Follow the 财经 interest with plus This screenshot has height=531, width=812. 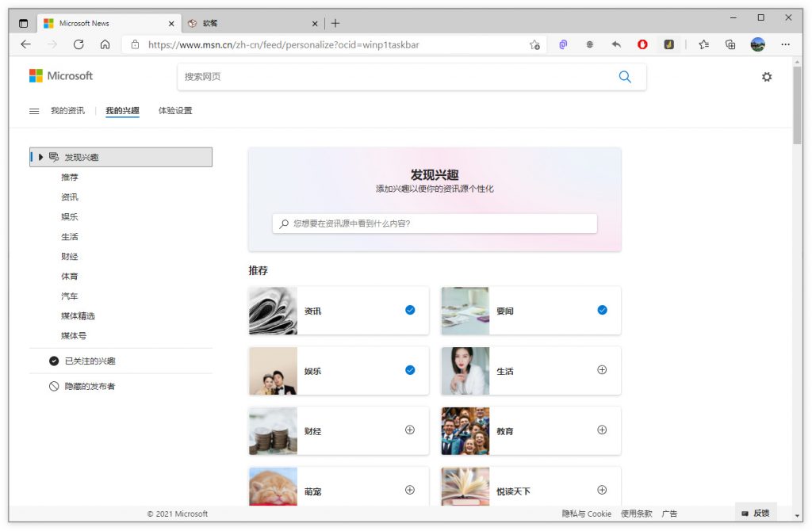[410, 430]
